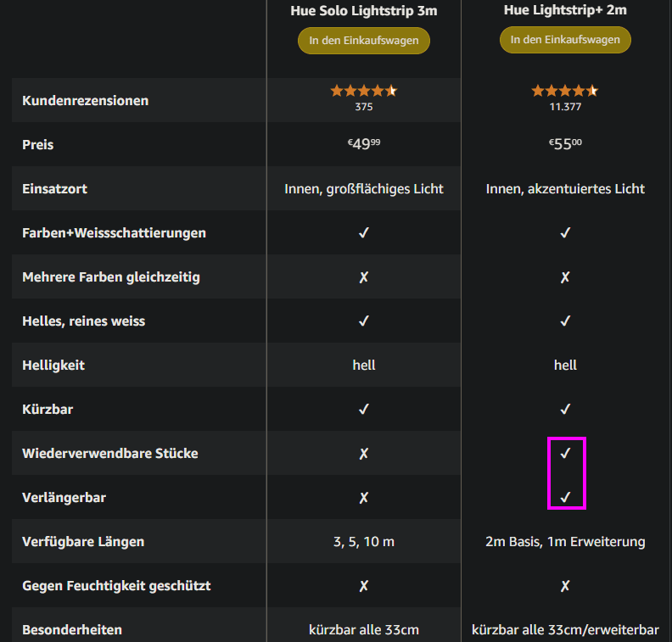Click Lightstrip+ checkmark for Verlängerbar
Viewport: 672px width, 642px height.
(x=565, y=497)
